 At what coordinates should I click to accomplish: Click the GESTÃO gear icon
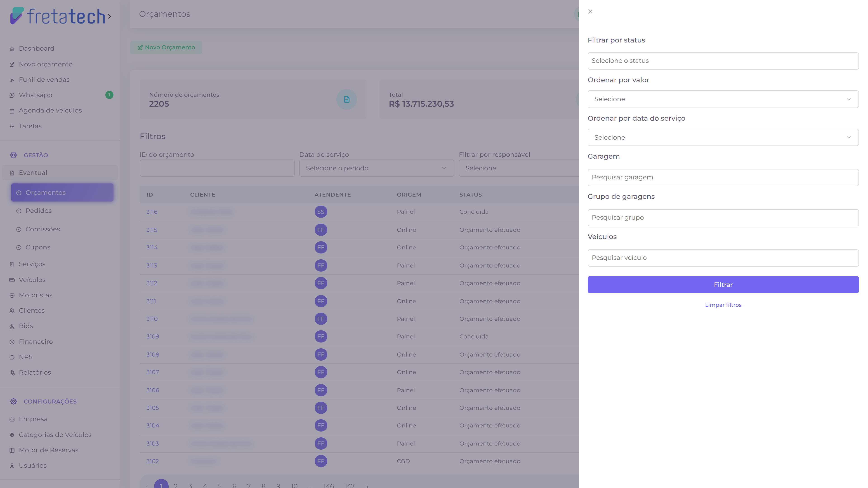14,155
